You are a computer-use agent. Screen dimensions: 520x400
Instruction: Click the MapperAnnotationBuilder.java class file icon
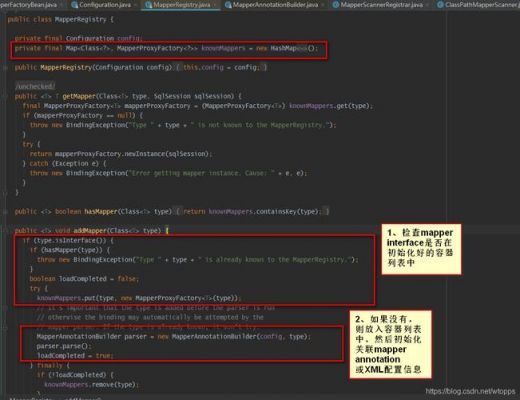[x=228, y=5]
